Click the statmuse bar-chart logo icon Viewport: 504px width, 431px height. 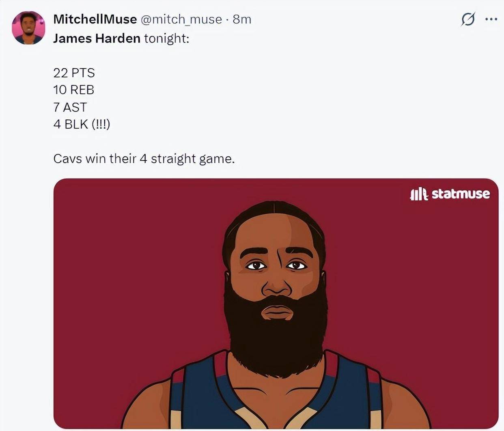point(419,194)
